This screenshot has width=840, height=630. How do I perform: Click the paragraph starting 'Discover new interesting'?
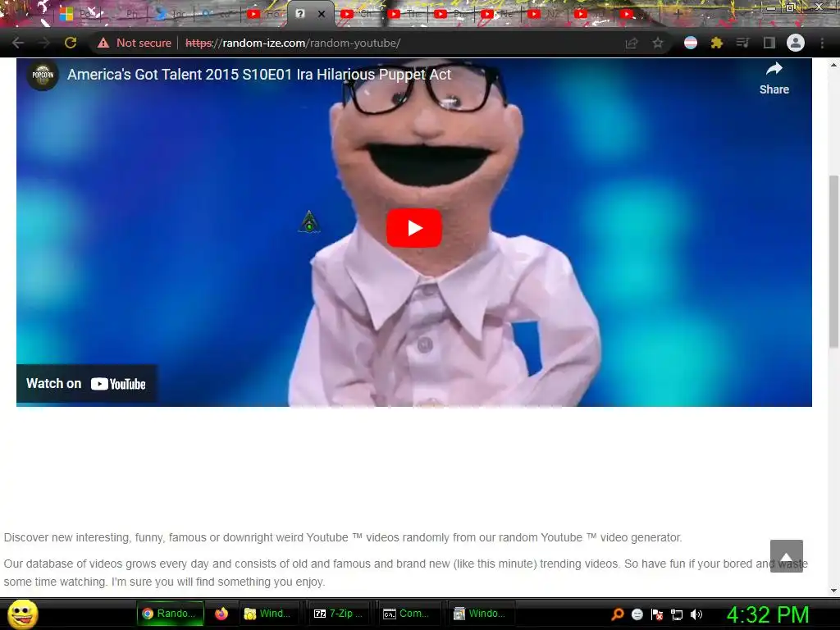pyautogui.click(x=343, y=537)
